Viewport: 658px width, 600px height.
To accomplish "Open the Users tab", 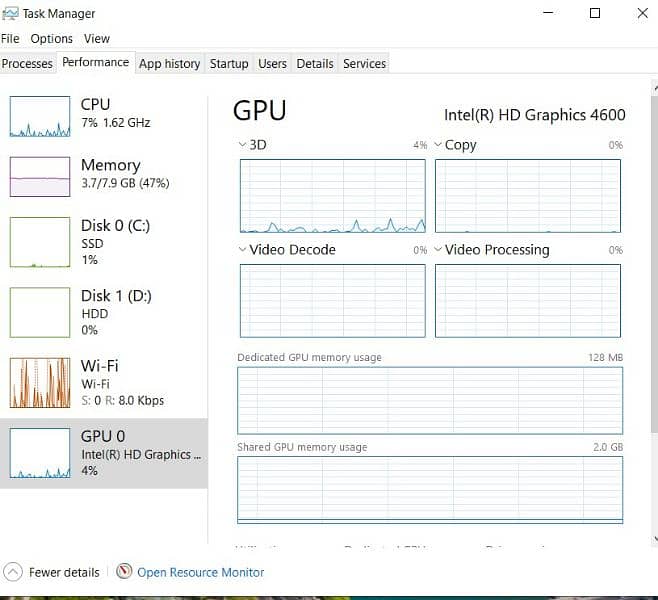I will [272, 63].
